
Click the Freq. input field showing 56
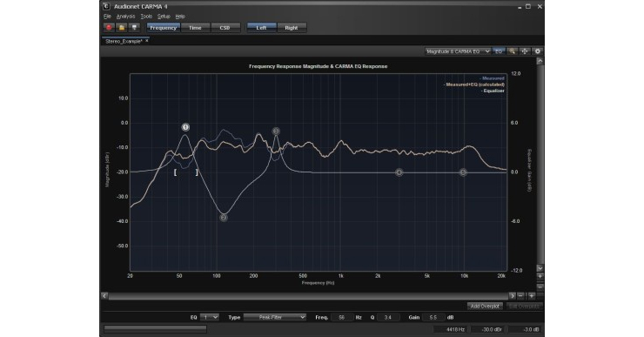(x=341, y=317)
